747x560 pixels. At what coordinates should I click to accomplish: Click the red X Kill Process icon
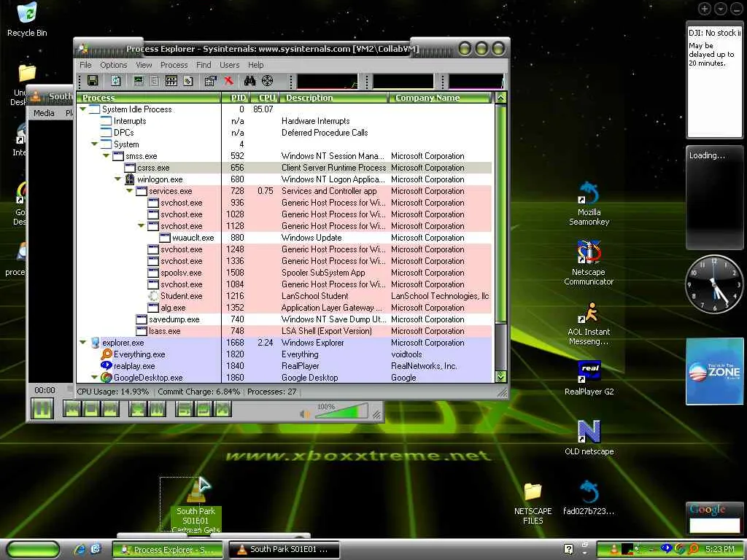click(x=228, y=80)
